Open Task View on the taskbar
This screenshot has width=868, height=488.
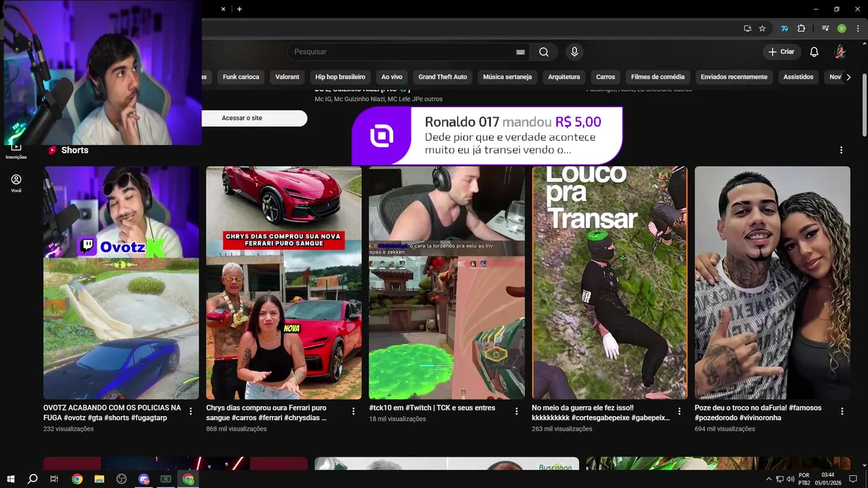pyautogui.click(x=54, y=479)
